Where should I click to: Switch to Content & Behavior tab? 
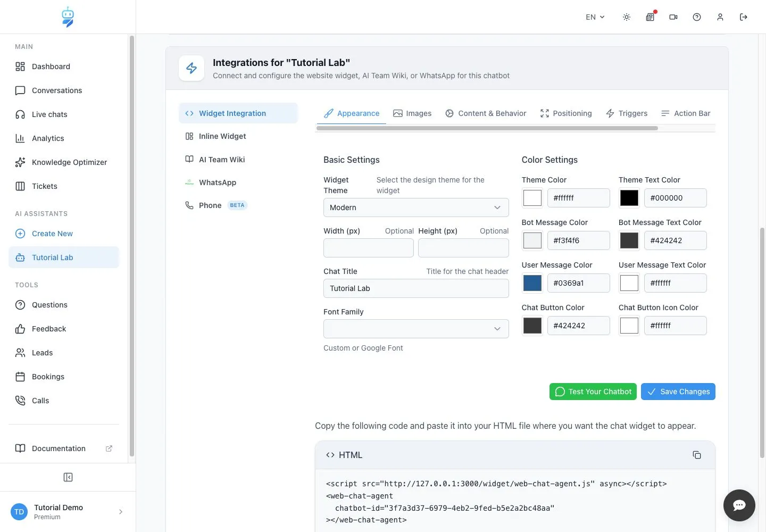486,113
